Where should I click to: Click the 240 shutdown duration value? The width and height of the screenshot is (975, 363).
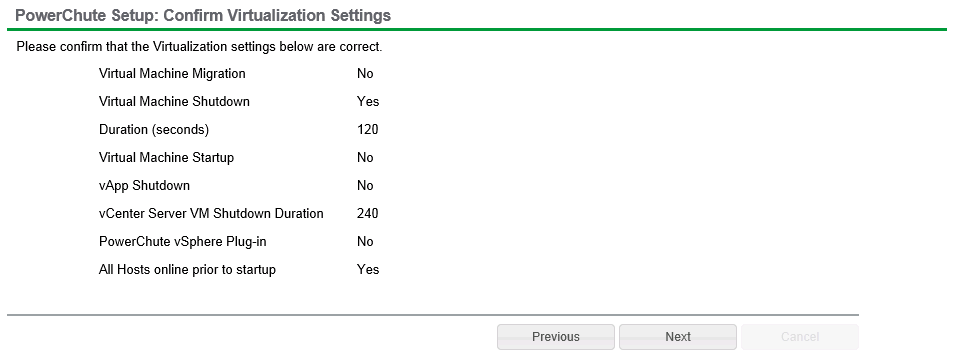(367, 213)
